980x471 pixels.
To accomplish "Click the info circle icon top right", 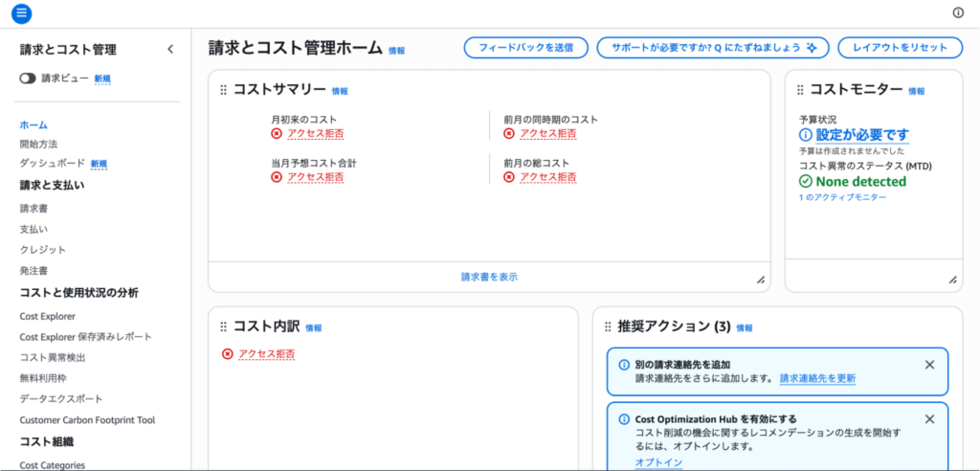I will coord(958,12).
